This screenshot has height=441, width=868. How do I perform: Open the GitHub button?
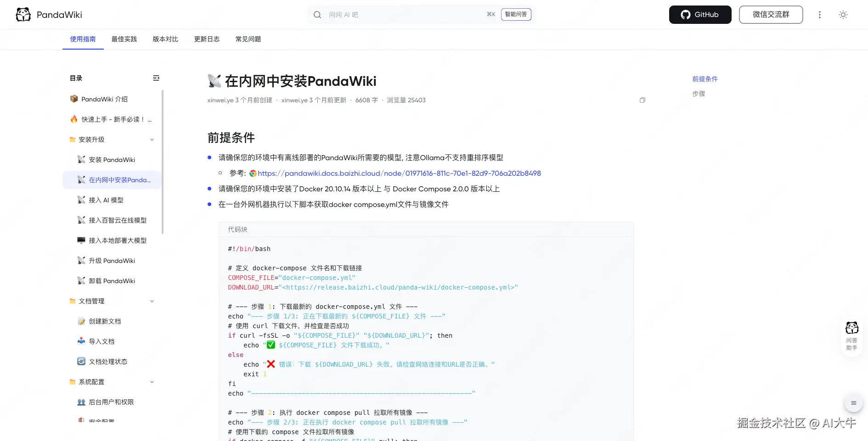pyautogui.click(x=700, y=15)
